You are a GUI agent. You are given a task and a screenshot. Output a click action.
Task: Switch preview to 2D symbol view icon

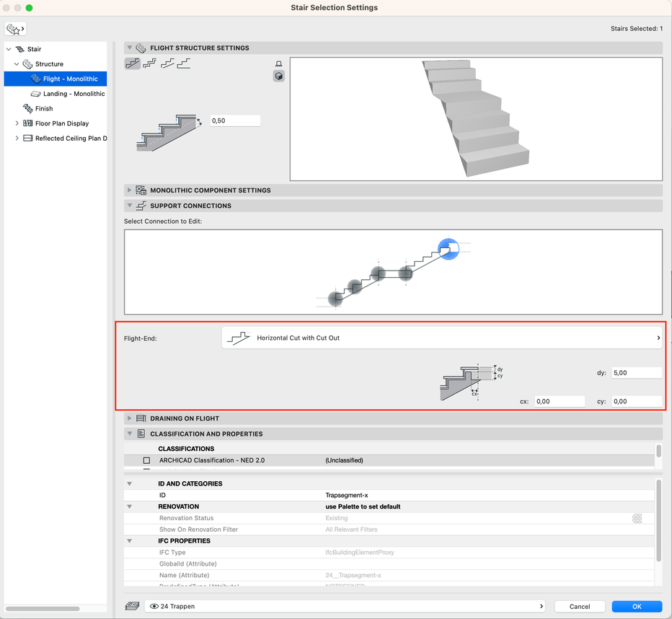[x=278, y=63]
